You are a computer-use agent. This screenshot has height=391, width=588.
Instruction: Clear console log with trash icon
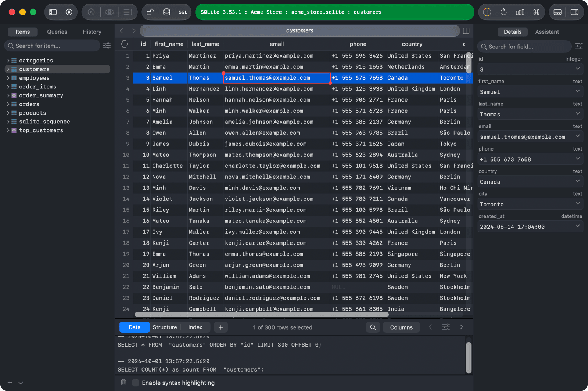[123, 383]
